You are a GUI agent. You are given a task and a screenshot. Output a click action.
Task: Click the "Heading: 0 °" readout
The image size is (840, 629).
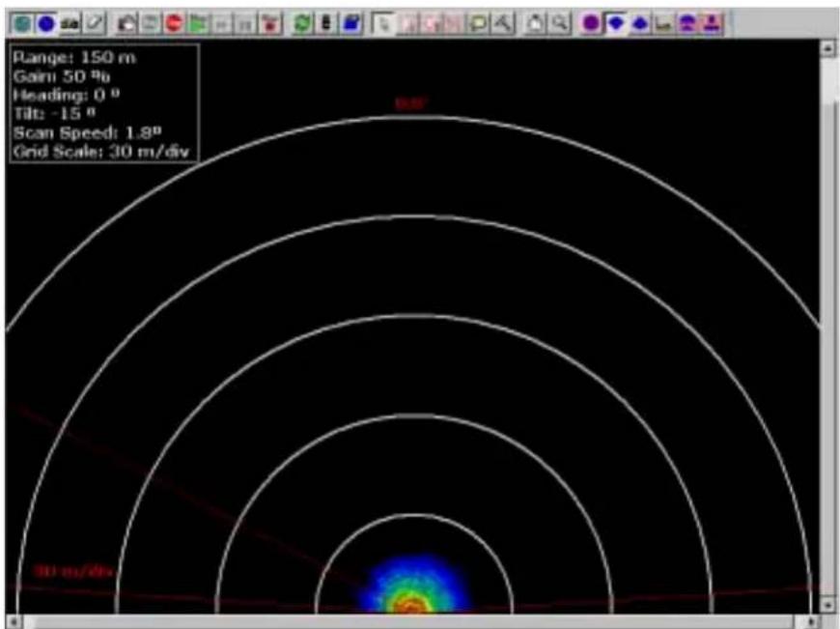(66, 95)
